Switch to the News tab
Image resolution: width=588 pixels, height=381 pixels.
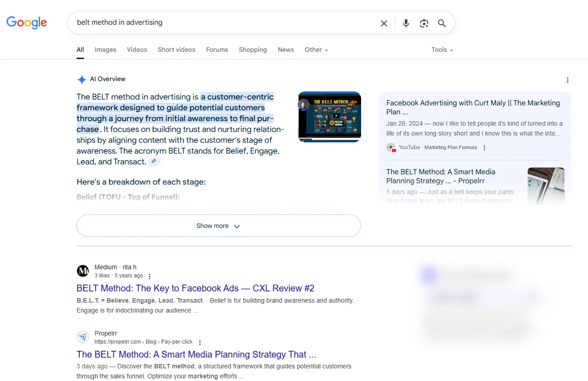286,50
